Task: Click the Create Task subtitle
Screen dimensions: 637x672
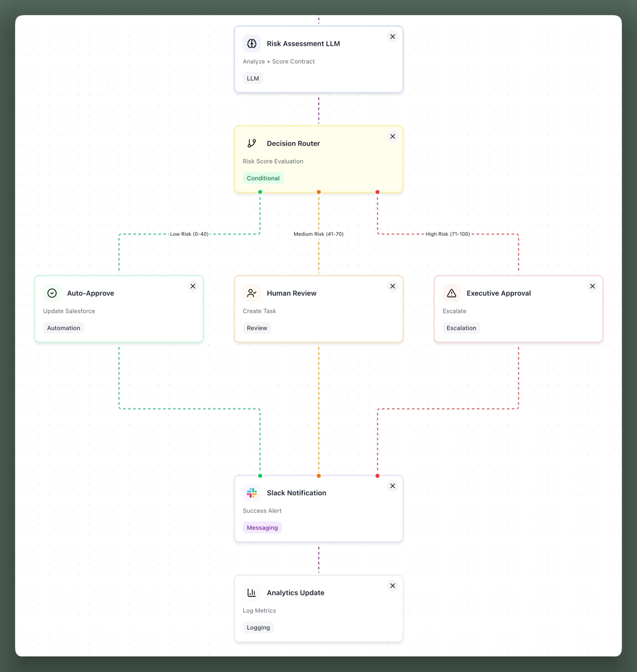Action: 259,311
